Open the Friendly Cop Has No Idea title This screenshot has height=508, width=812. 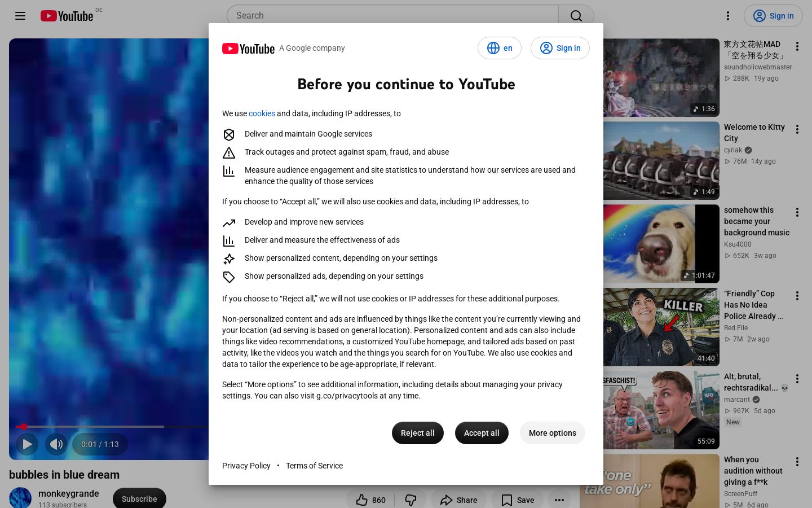[754, 305]
